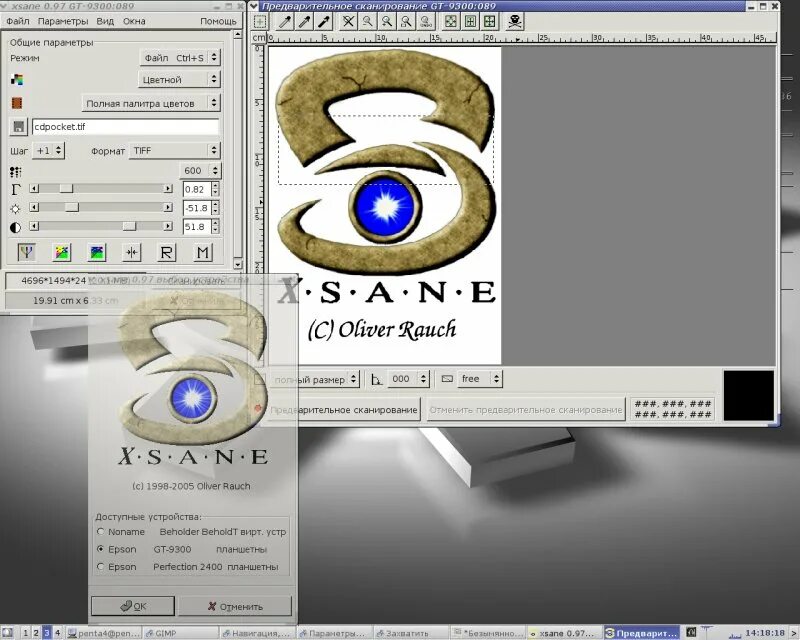Click Отменить in device selection dialog

pyautogui.click(x=235, y=606)
